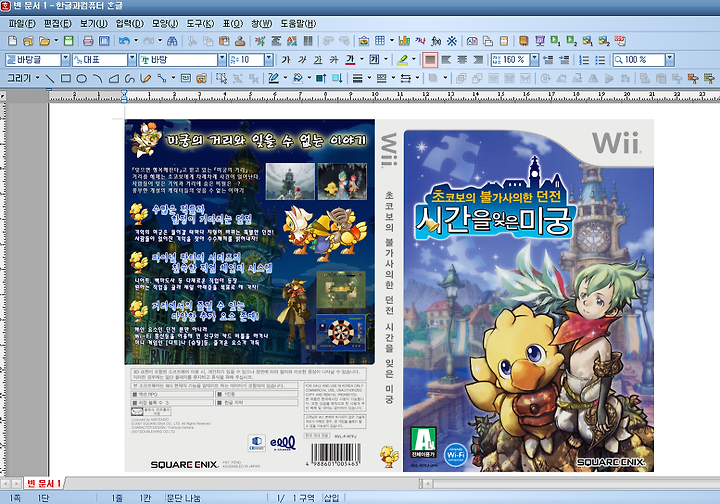Click the previous document tab arrow

point(6,483)
